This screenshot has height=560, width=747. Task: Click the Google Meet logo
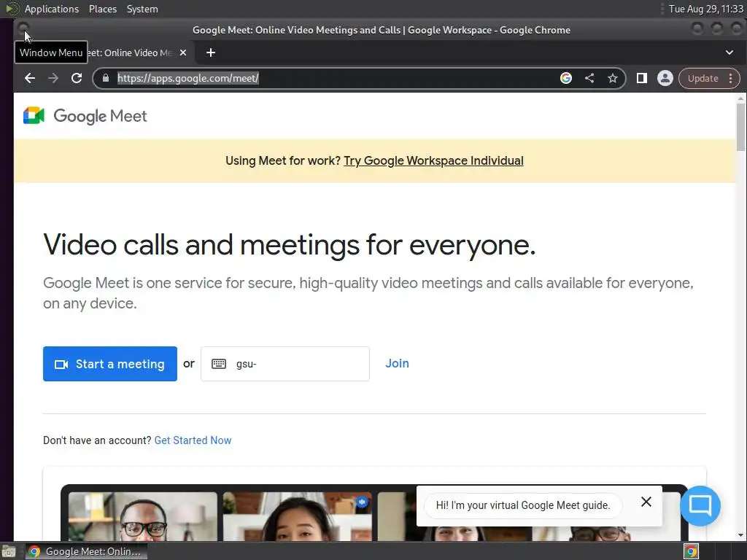pyautogui.click(x=85, y=116)
